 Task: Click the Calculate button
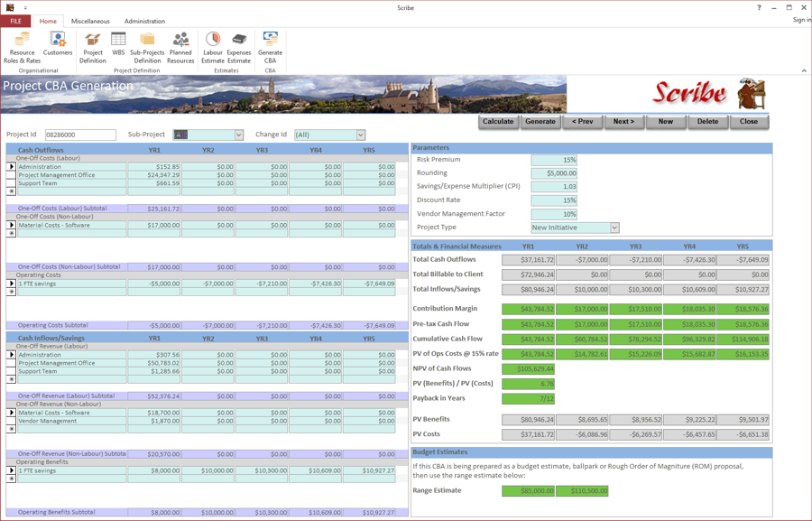tap(498, 122)
